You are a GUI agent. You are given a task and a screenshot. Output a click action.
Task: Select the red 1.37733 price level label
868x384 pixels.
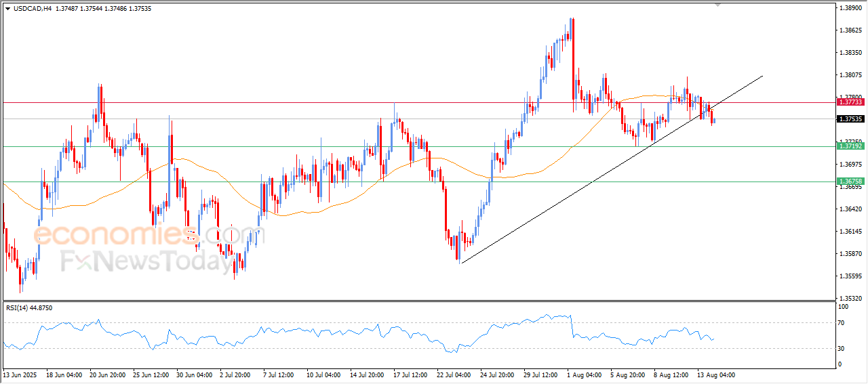coord(850,102)
